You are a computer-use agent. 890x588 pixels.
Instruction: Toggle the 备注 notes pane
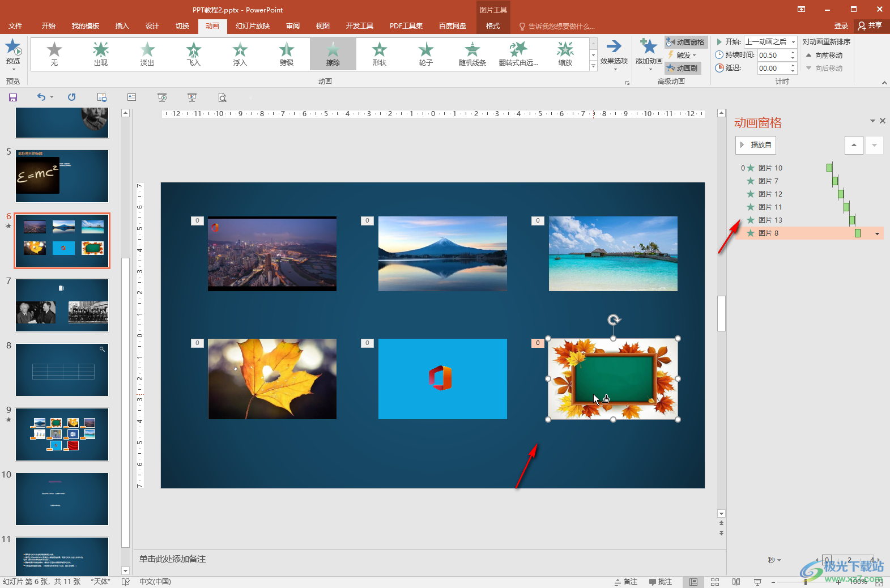626,582
